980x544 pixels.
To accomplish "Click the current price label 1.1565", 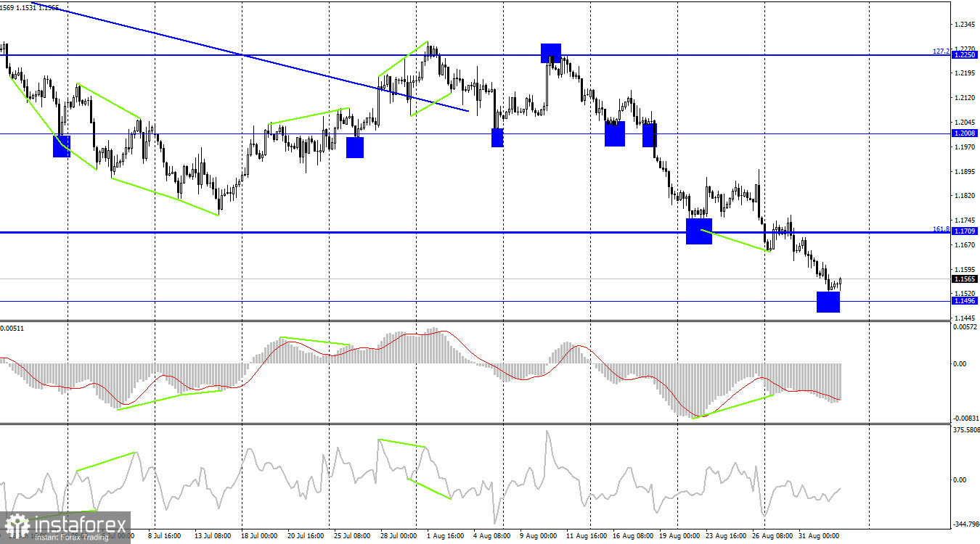I will pos(965,279).
